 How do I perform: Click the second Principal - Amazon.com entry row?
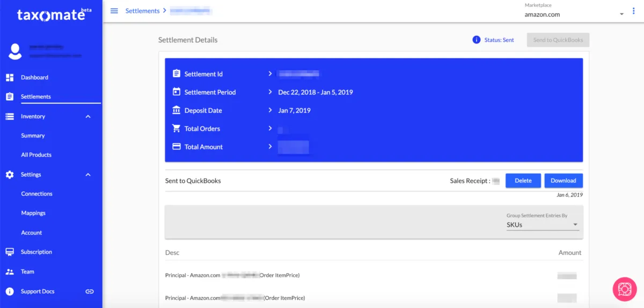[374, 298]
